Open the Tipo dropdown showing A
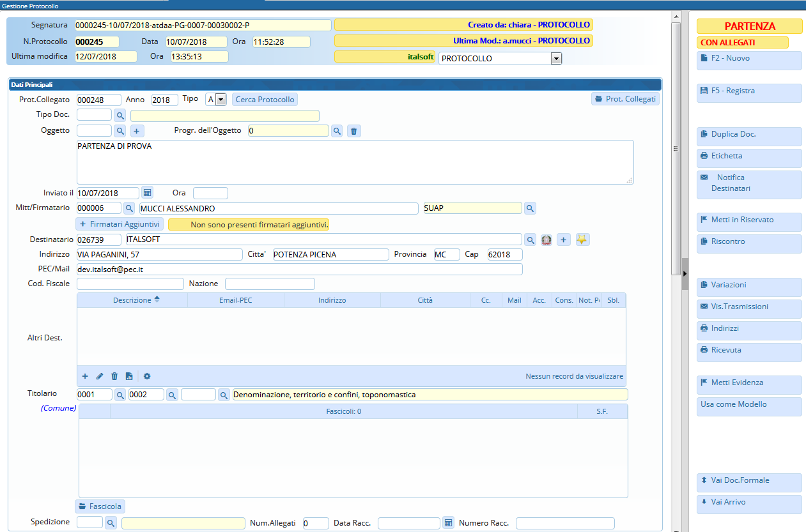The image size is (806, 532). tap(221, 100)
